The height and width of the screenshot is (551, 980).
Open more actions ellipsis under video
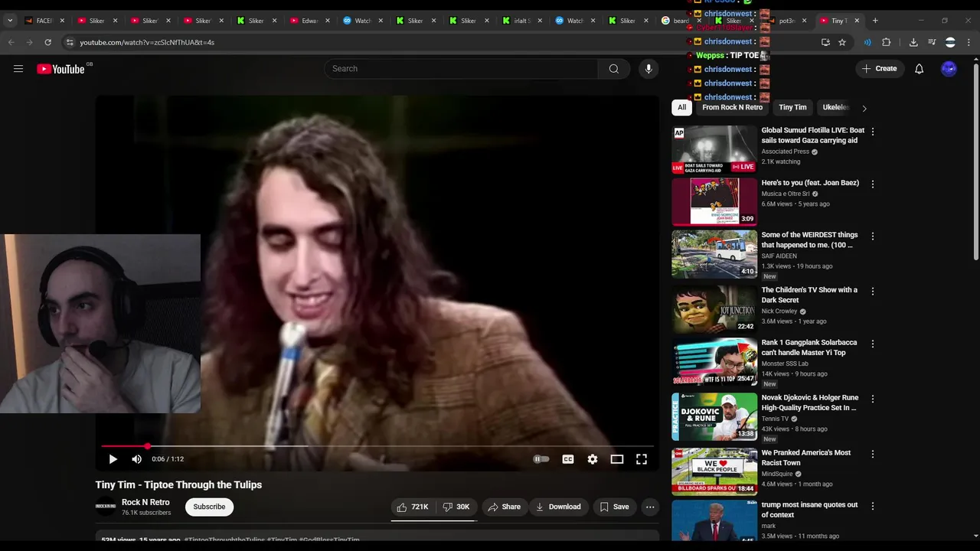649,507
